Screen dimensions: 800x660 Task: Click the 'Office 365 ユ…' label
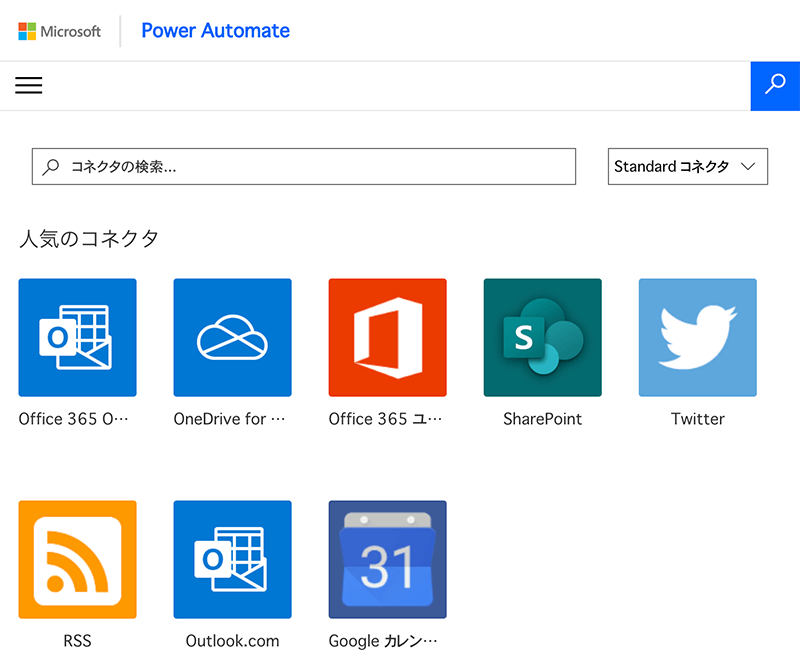(385, 419)
